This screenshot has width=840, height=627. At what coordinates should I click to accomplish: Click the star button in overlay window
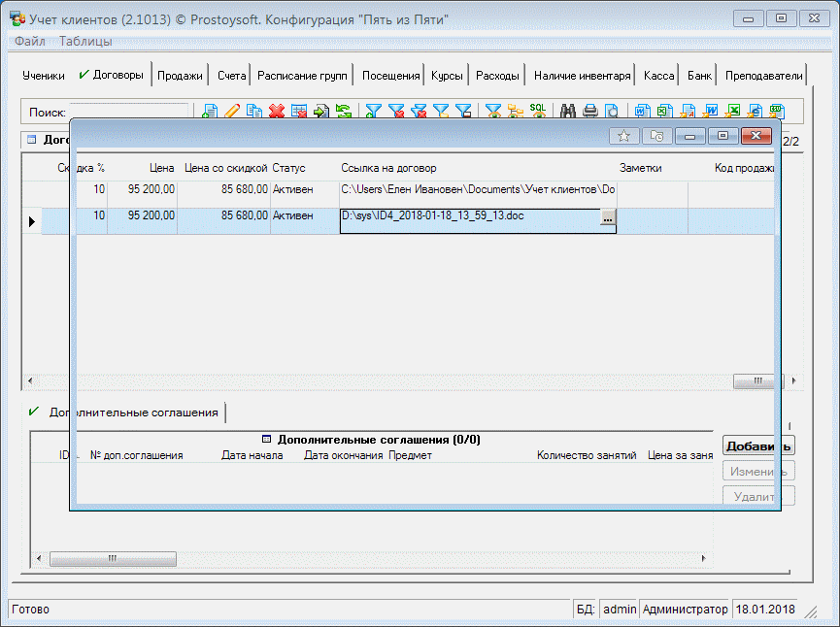624,137
